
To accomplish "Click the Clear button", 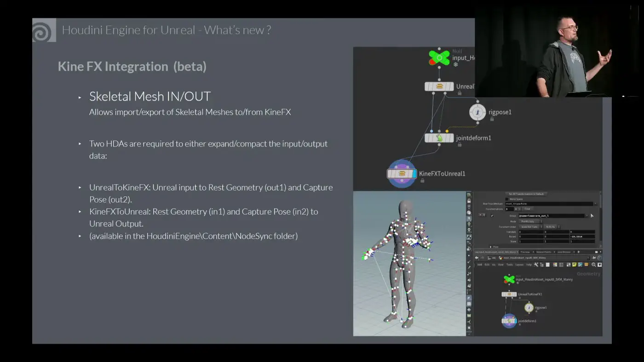I will (527, 209).
